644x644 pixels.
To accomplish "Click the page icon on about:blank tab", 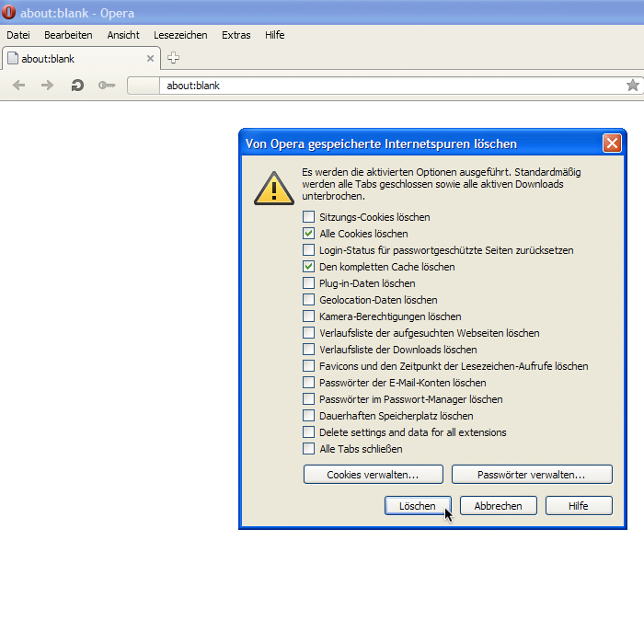I will pyautogui.click(x=13, y=58).
